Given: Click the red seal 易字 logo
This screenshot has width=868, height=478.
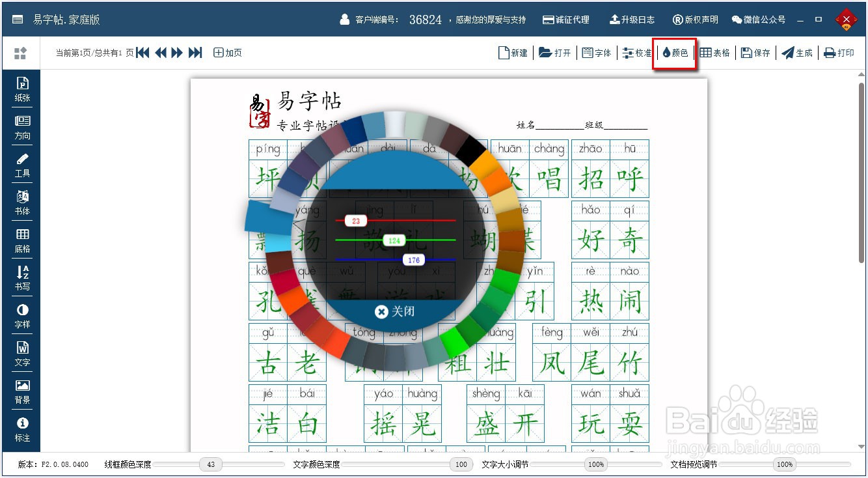Looking at the screenshot, I should coord(260,111).
